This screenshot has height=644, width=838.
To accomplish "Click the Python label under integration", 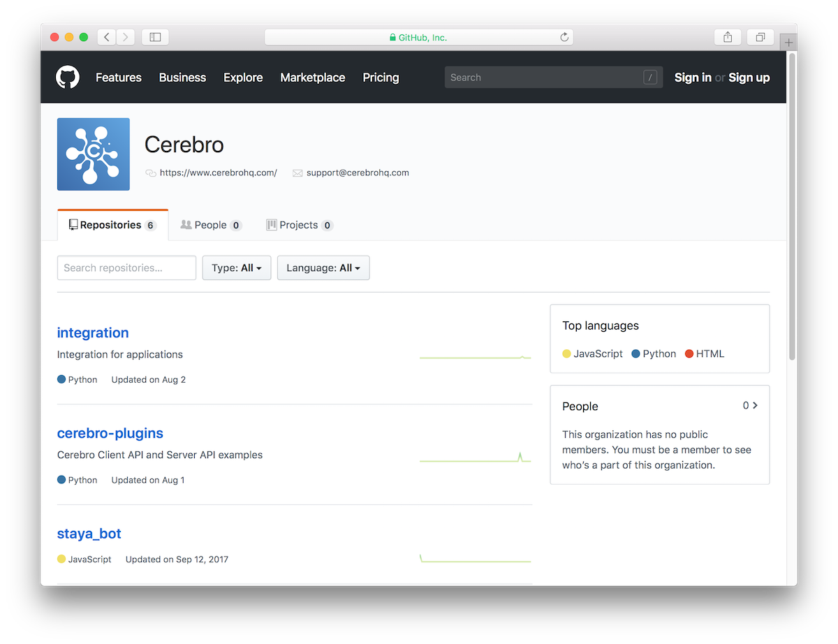I will click(x=82, y=379).
